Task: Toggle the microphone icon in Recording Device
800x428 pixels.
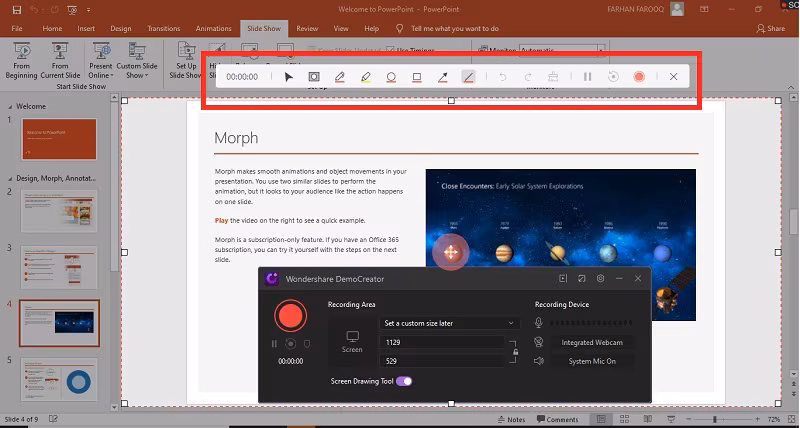Action: pos(538,322)
